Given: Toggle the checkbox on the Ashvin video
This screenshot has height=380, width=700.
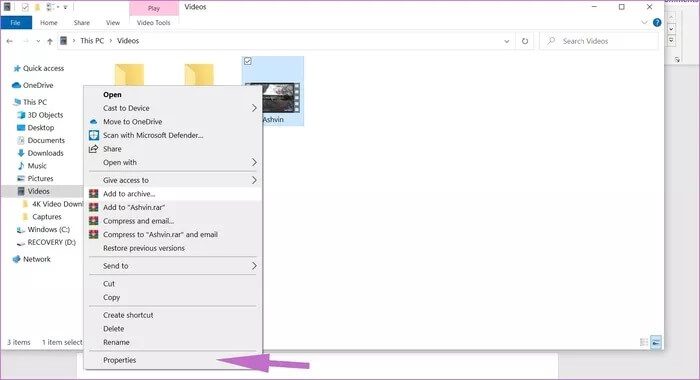Looking at the screenshot, I should tap(248, 61).
